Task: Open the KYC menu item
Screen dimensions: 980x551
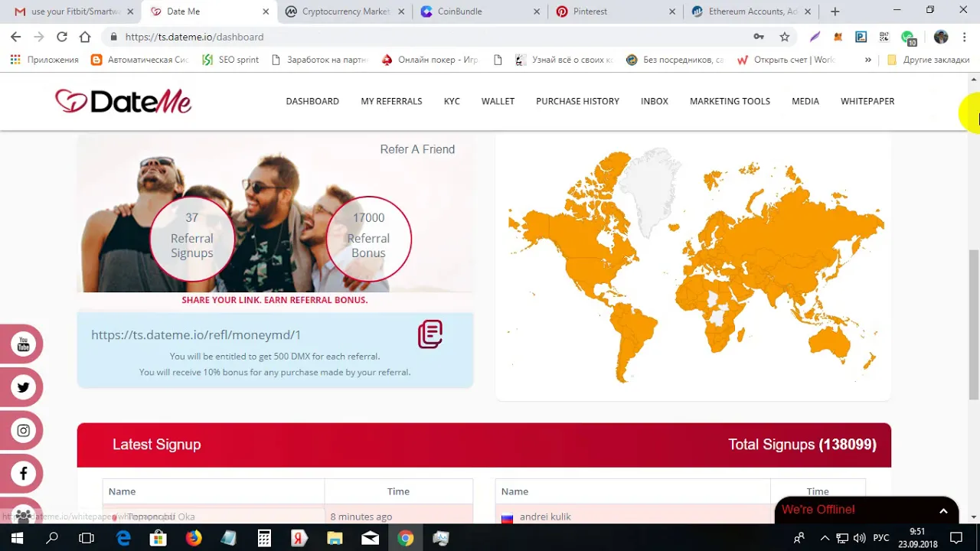Action: click(x=452, y=101)
